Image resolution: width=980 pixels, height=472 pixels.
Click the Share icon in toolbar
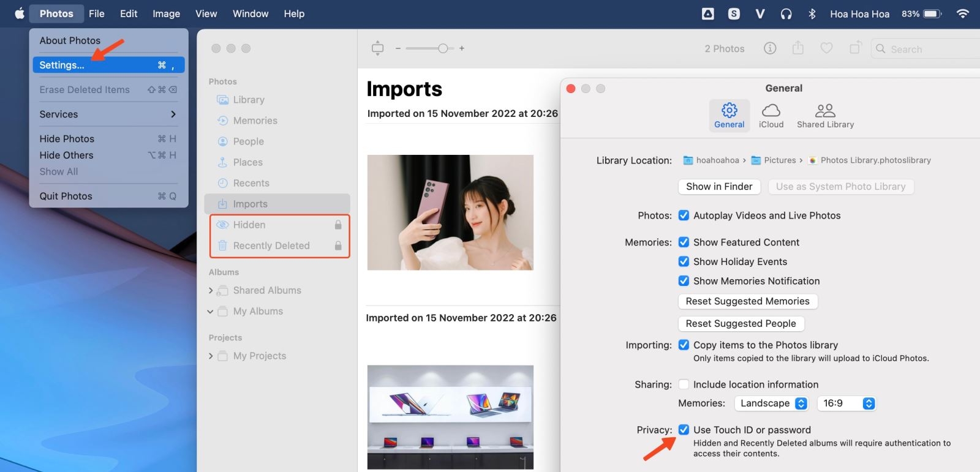797,48
